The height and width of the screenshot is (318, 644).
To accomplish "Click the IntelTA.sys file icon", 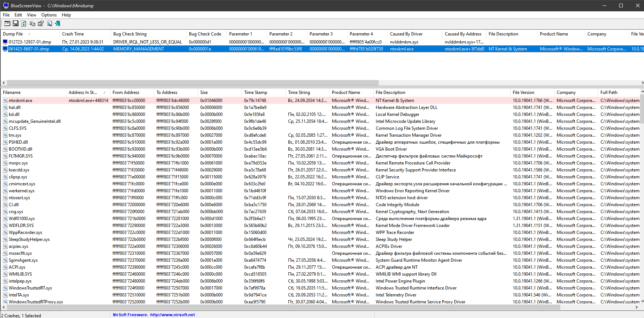I will click(x=5, y=295).
